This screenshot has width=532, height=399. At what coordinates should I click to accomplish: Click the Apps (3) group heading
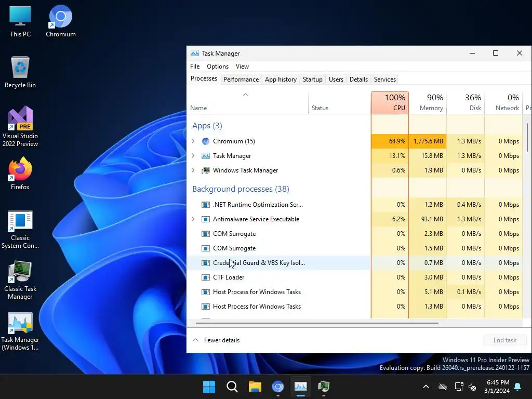[207, 126]
